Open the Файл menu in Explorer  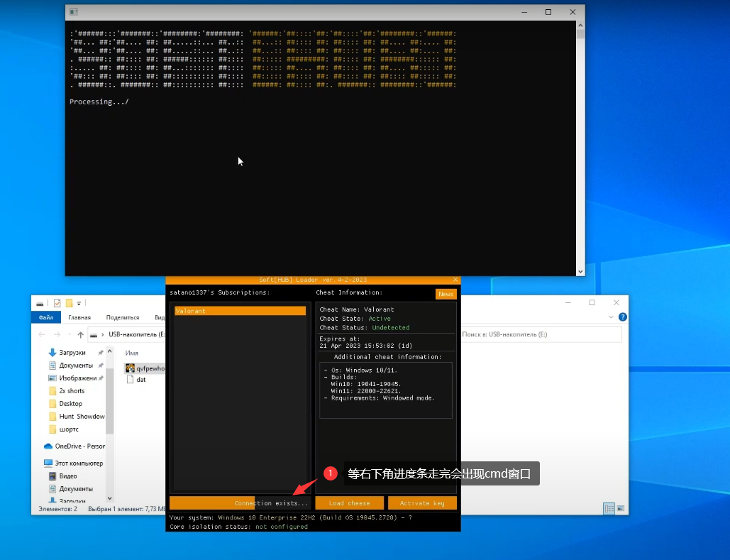pos(46,317)
